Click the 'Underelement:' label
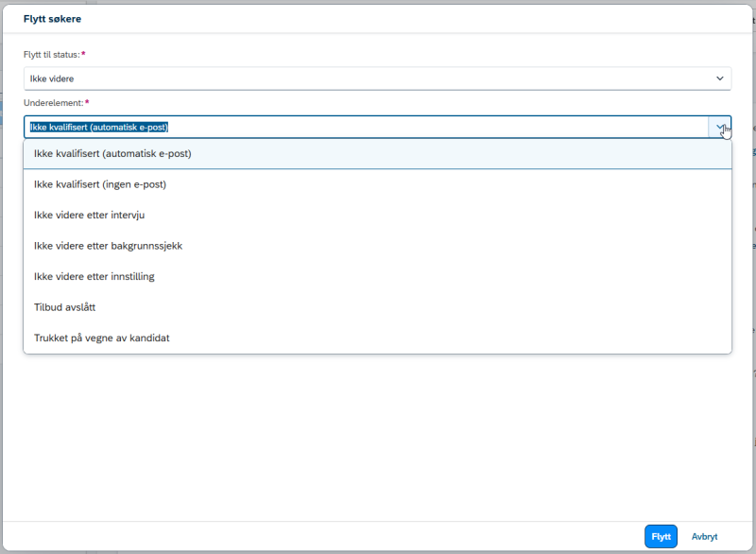 point(54,103)
